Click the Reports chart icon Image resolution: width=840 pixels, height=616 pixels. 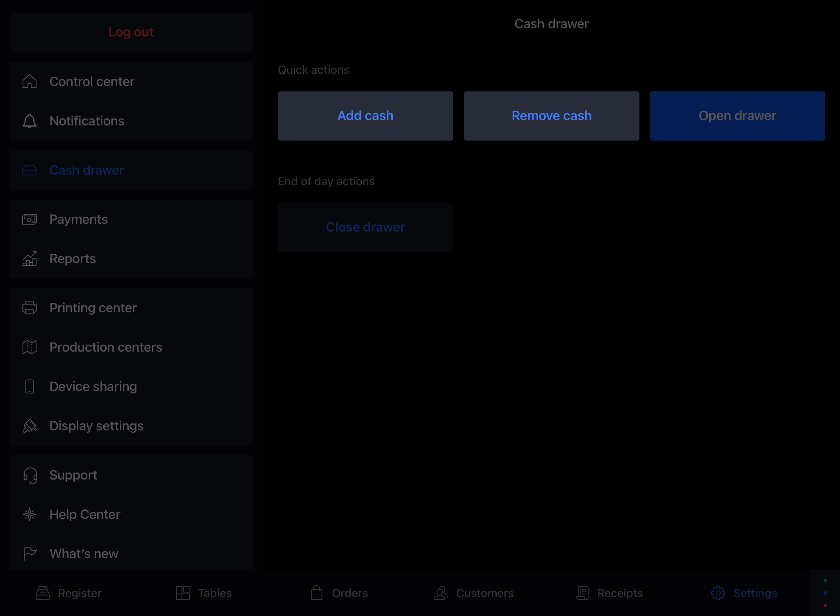(30, 259)
